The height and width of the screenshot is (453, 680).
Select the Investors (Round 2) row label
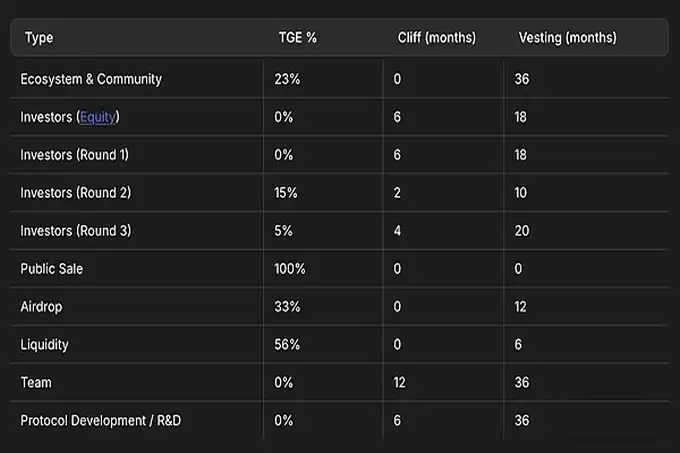point(75,193)
